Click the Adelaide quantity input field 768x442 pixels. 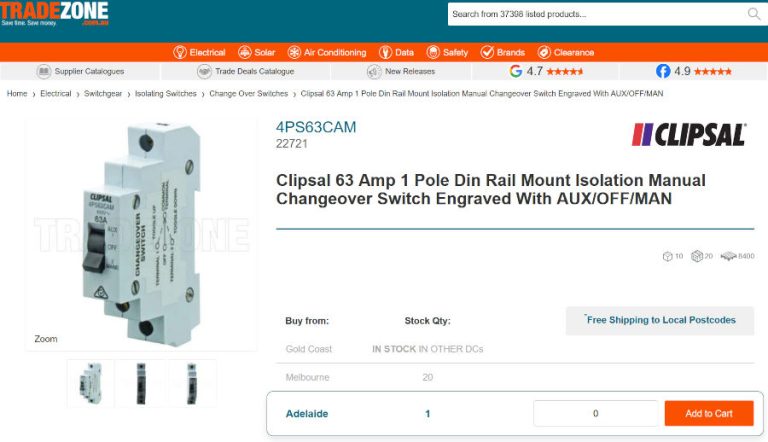tap(595, 413)
